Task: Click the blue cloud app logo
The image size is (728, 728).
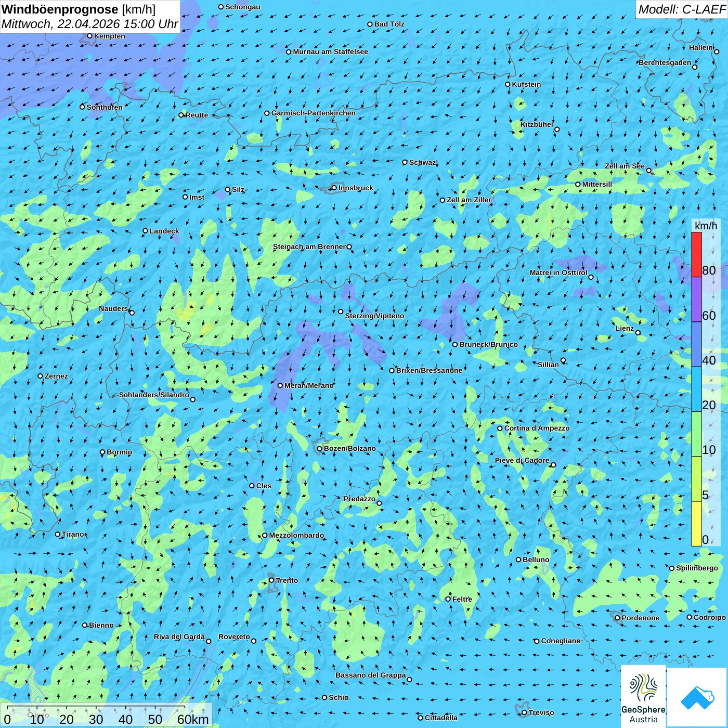Action: click(697, 697)
